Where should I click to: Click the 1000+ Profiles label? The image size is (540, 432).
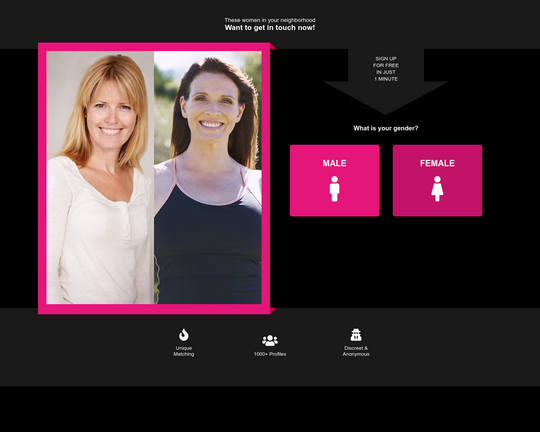pyautogui.click(x=270, y=354)
